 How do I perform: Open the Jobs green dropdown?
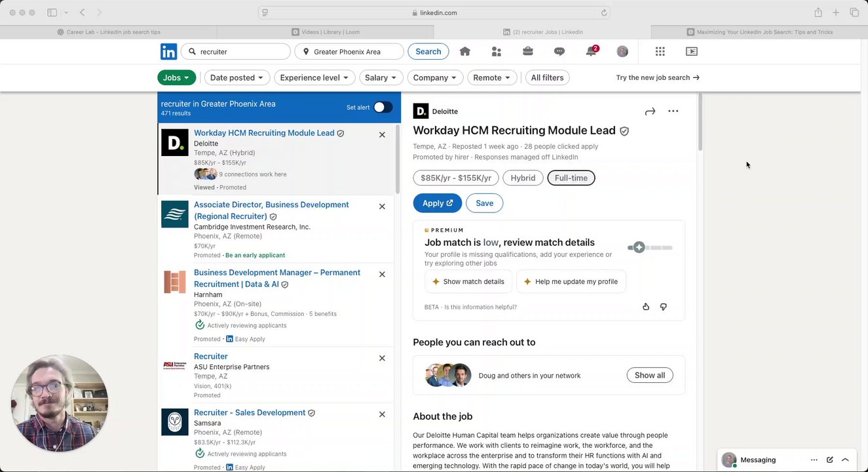(176, 77)
